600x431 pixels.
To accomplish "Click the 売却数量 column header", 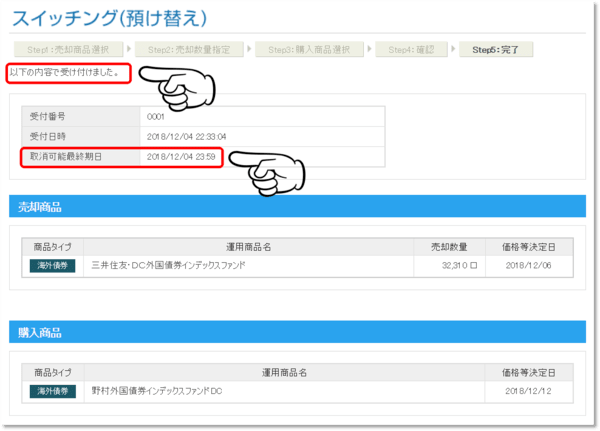I will [x=449, y=247].
